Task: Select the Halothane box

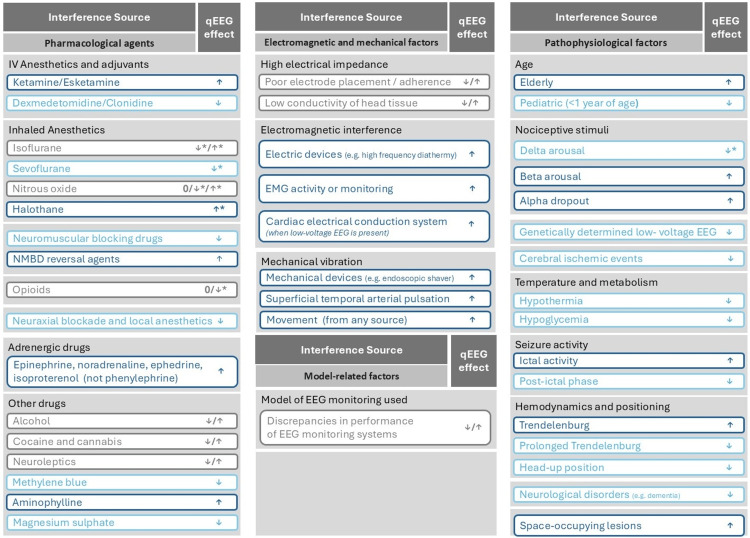Action: [122, 209]
